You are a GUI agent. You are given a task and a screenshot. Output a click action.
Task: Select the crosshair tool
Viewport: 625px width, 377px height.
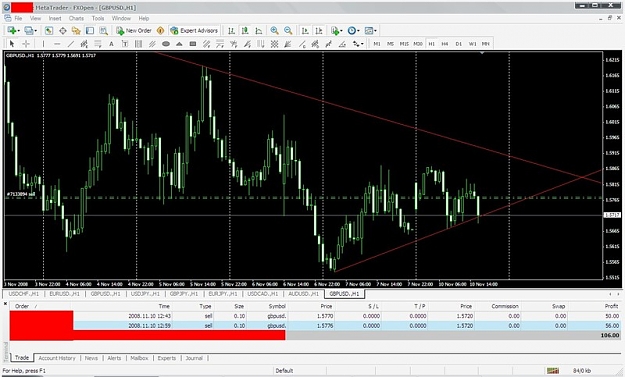pos(26,43)
